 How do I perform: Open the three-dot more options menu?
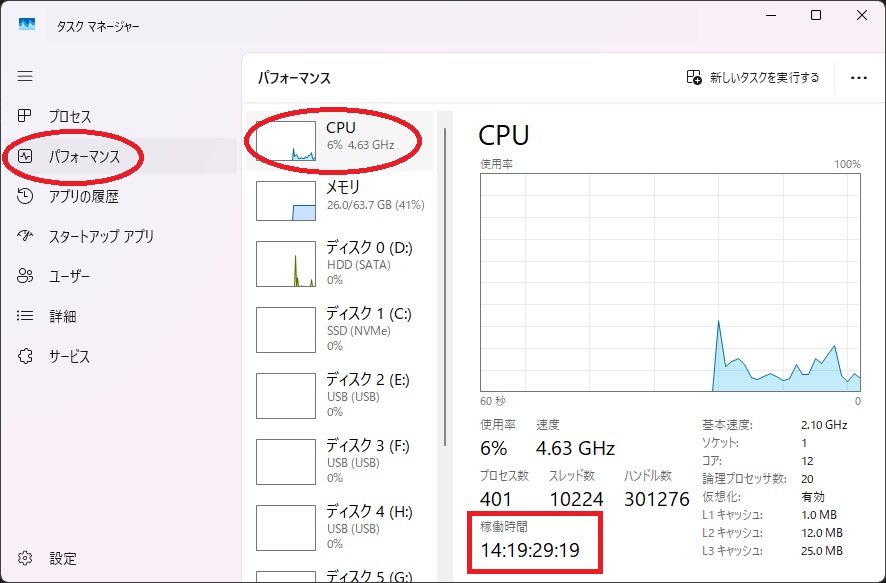coord(857,77)
